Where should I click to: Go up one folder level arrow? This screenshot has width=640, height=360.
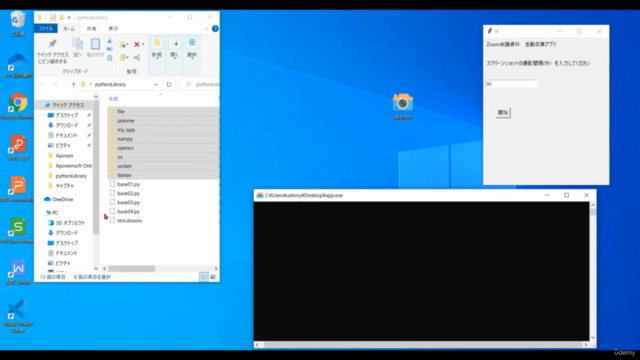(73, 84)
